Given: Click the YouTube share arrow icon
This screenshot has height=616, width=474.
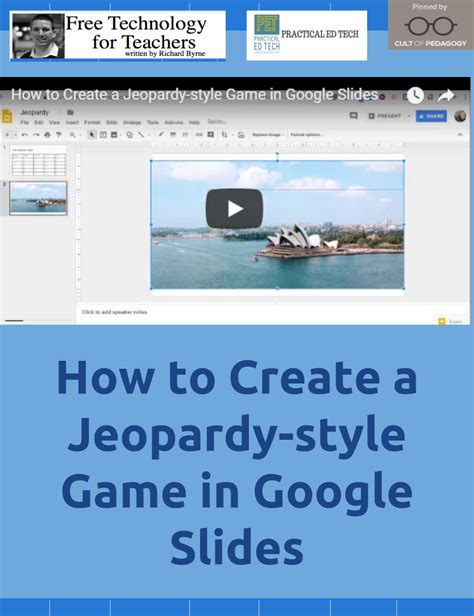Looking at the screenshot, I should (x=445, y=95).
